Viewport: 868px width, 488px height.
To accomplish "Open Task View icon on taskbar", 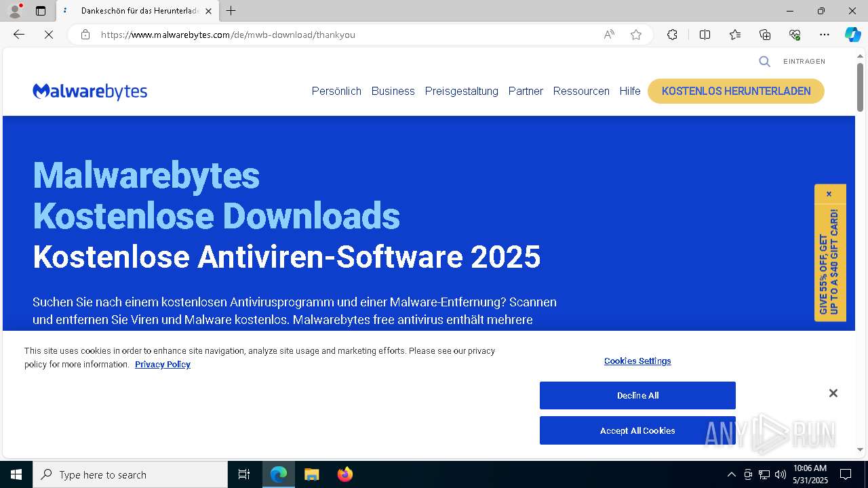I will [x=244, y=474].
